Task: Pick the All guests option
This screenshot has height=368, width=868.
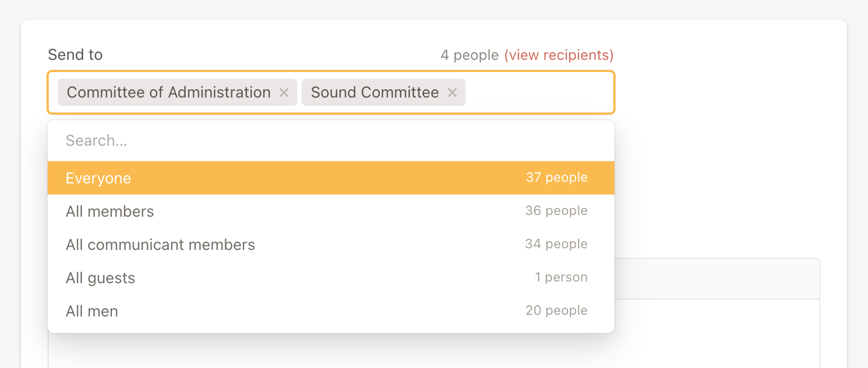Action: tap(101, 278)
